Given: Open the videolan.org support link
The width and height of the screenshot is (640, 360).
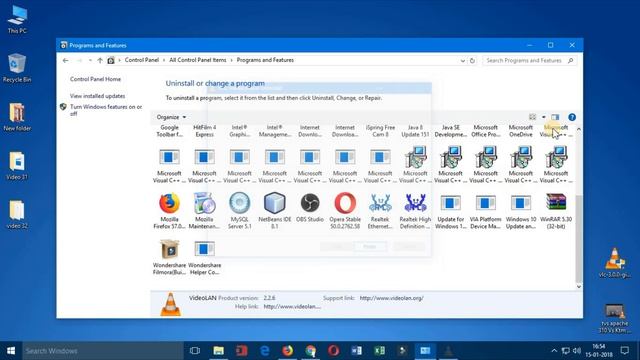Looking at the screenshot, I should tap(391, 298).
